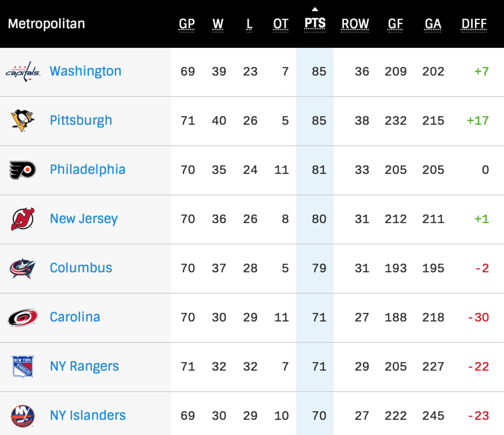
Task: Click the New Jersey Devils logo
Action: click(x=23, y=219)
